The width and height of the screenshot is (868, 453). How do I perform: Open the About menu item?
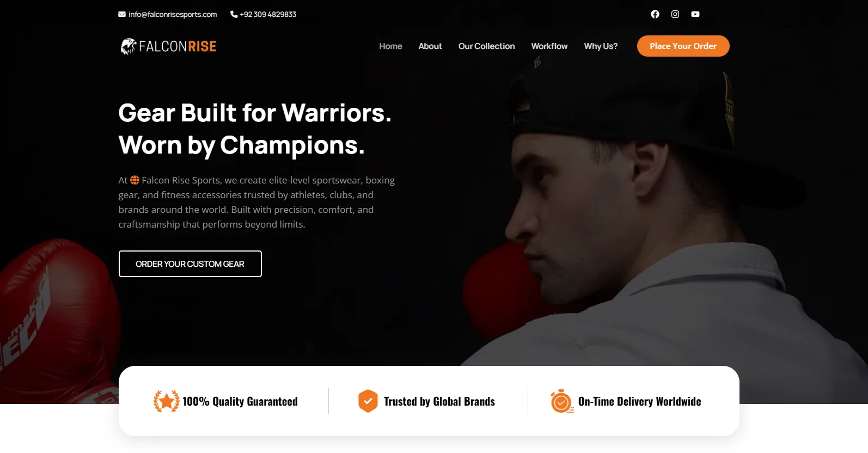coord(430,46)
